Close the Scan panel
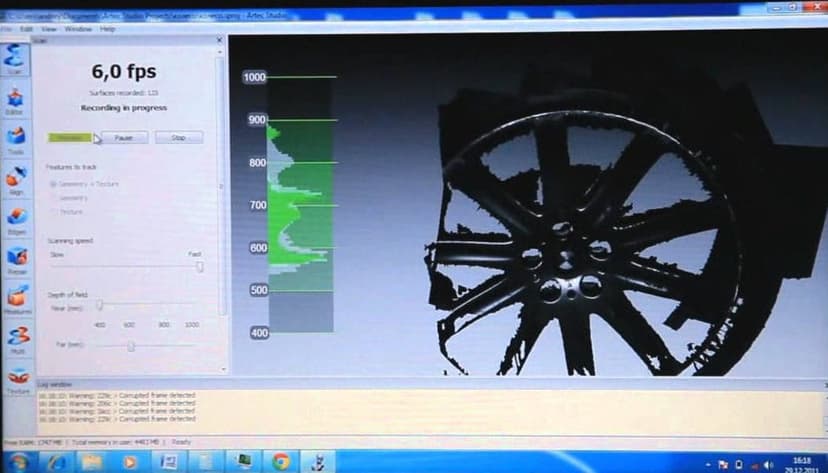The width and height of the screenshot is (828, 473). coord(220,40)
